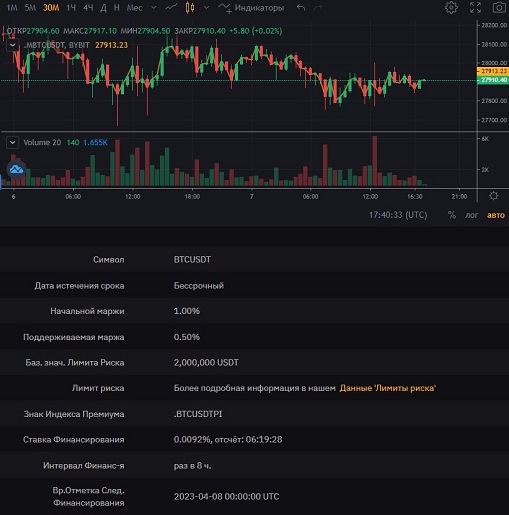This screenshot has width=509, height=515.
Task: Select the Д daily timeframe
Action: tap(103, 8)
